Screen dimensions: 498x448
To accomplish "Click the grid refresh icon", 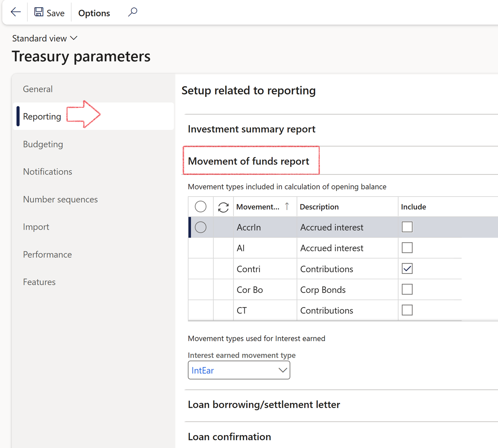I will [x=223, y=207].
